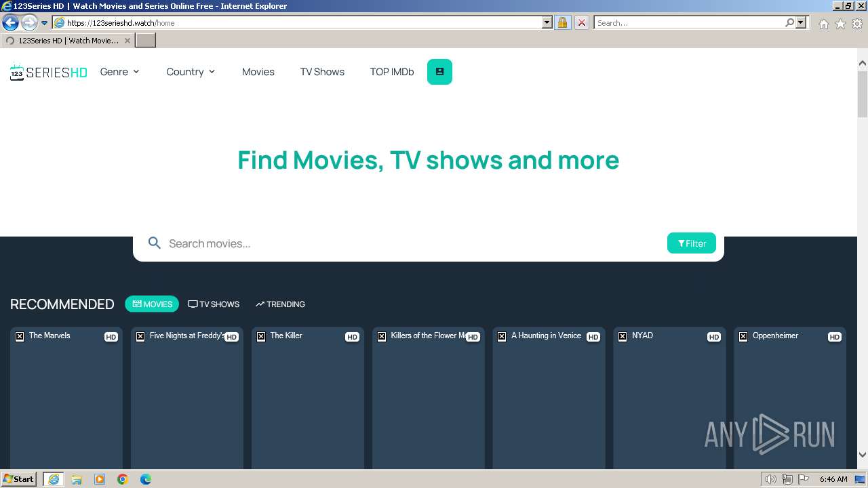Click the search magnifier in IE search box
Viewport: 868px width, 488px height.
[789, 22]
